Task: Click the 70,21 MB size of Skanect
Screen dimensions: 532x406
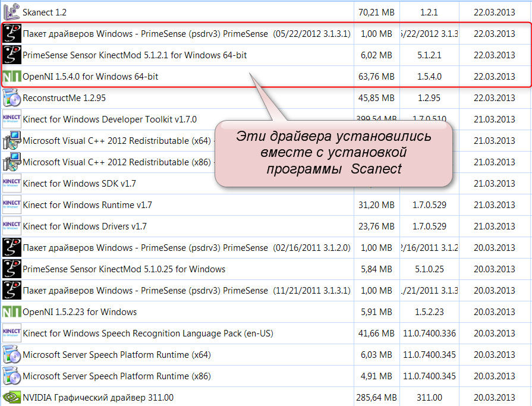Action: (376, 12)
